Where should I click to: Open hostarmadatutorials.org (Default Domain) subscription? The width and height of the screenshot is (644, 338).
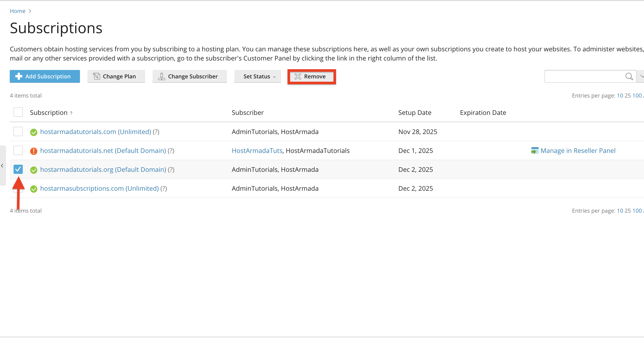point(103,170)
